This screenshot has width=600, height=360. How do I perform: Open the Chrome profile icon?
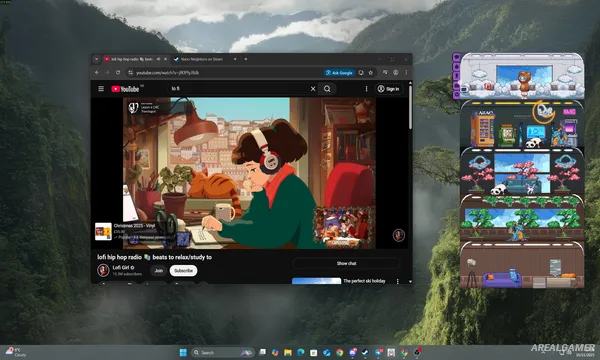point(396,72)
